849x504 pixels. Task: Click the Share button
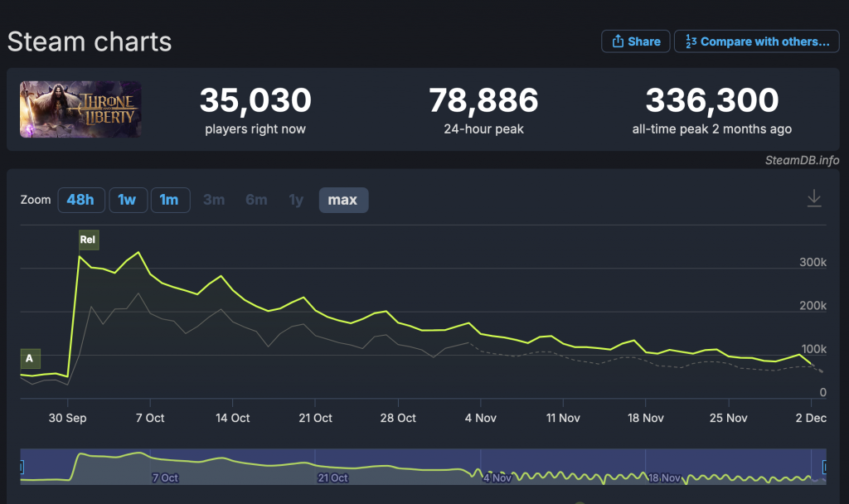(x=636, y=41)
